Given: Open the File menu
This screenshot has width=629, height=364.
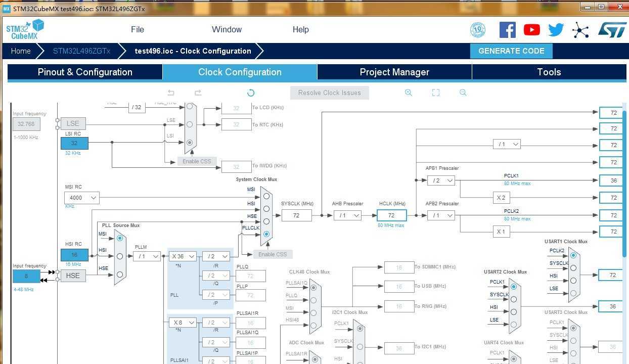Looking at the screenshot, I should [x=138, y=29].
